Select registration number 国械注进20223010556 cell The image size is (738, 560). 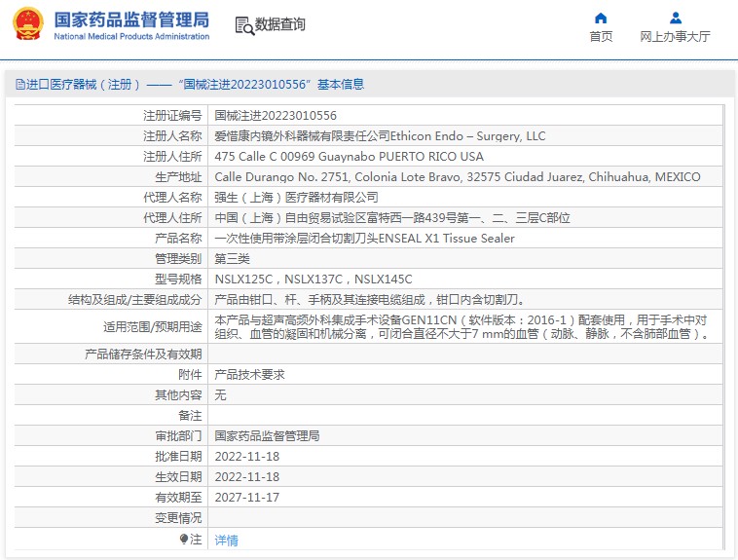point(276,116)
